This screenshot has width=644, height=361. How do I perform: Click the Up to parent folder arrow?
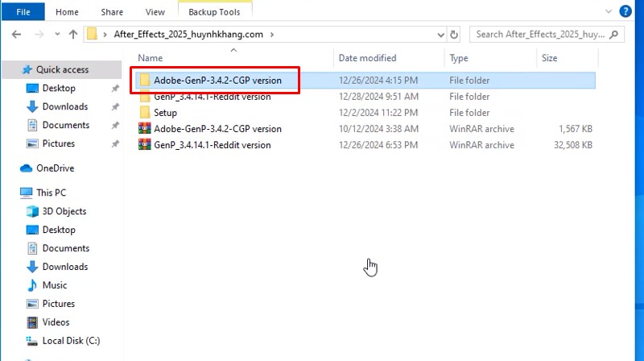coord(73,35)
